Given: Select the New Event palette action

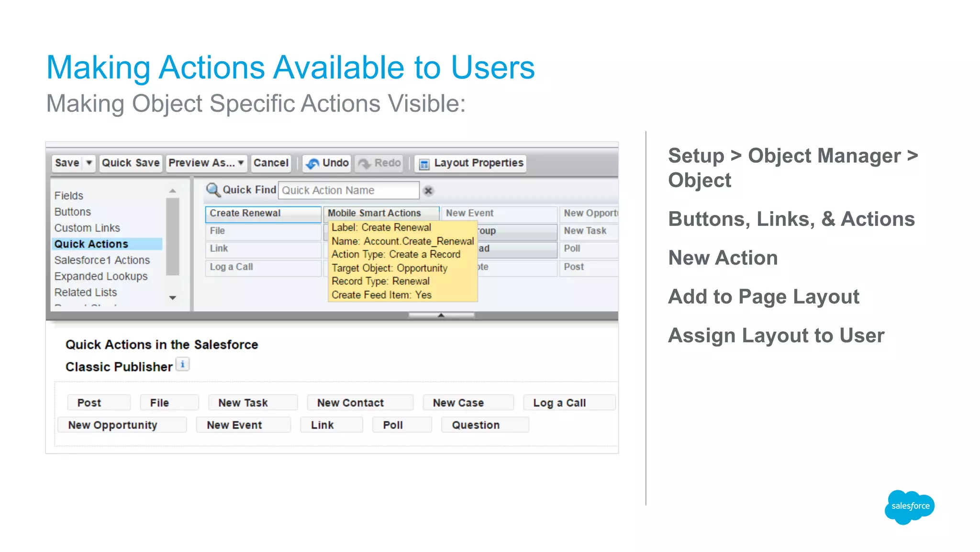Looking at the screenshot, I should [x=500, y=214].
